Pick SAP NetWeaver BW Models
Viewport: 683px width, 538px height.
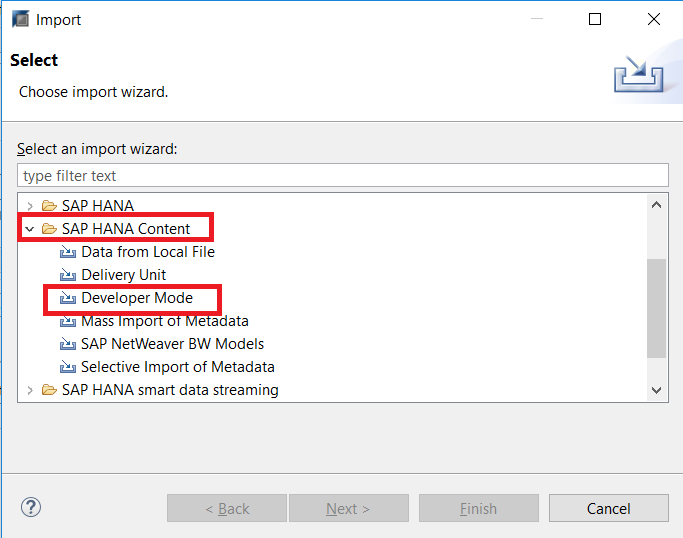172,344
